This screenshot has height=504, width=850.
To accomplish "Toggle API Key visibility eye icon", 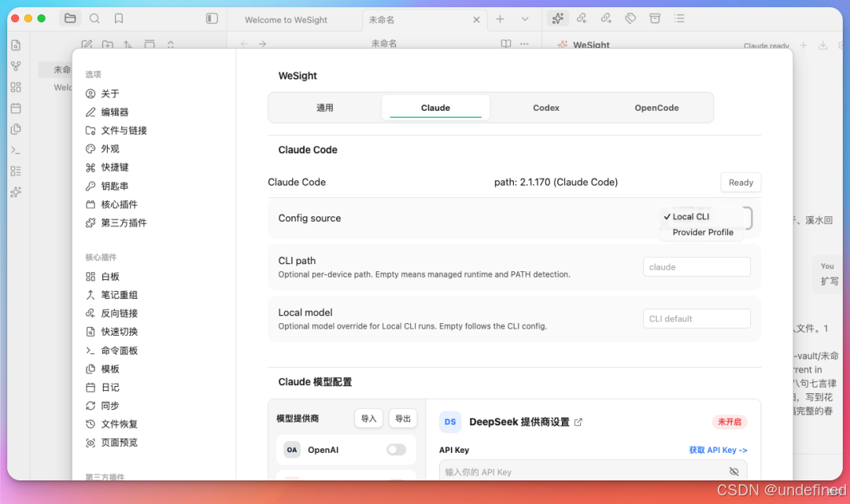I will click(x=734, y=472).
